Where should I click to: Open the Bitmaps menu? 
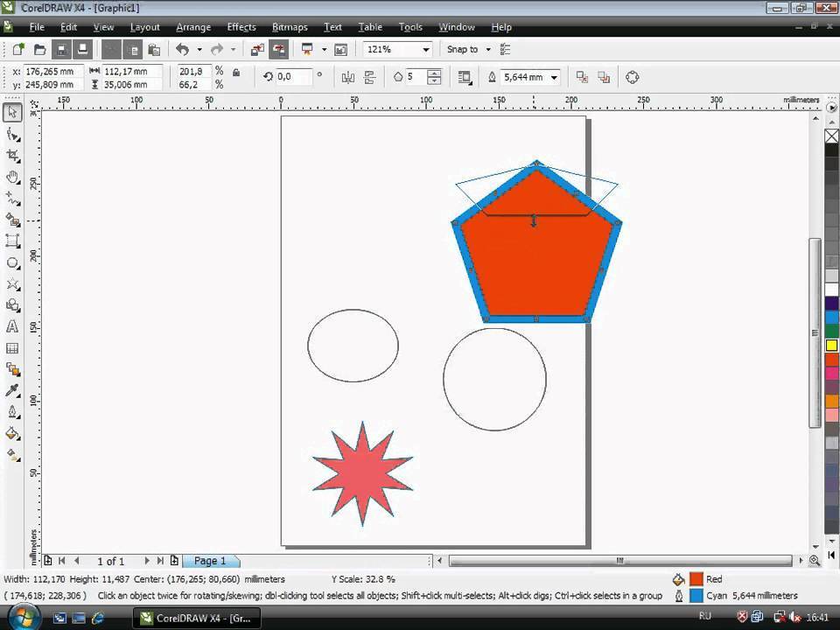point(290,27)
